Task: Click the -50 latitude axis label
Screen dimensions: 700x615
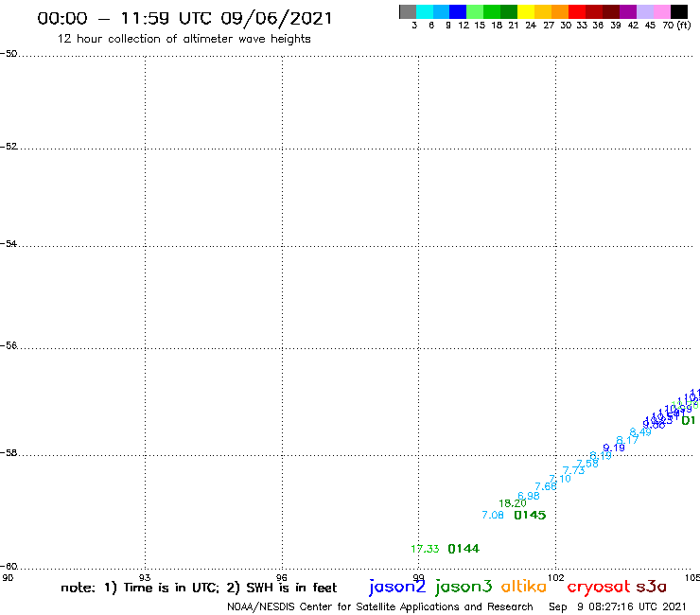Action: [x=9, y=54]
